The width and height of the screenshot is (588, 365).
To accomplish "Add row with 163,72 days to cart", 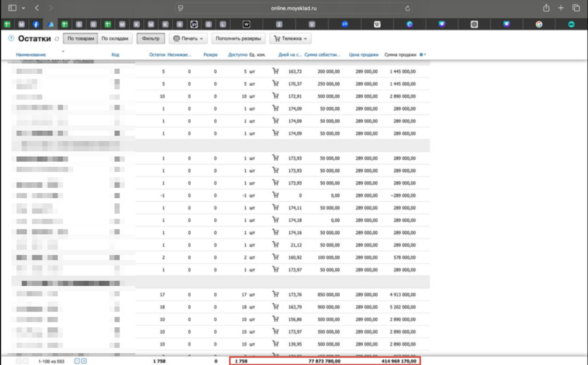I will click(276, 71).
